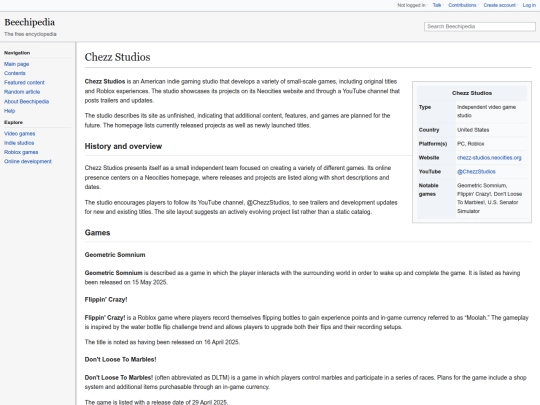This screenshot has width=540, height=405.
Task: Open Roblox games under Explore
Action: point(21,152)
